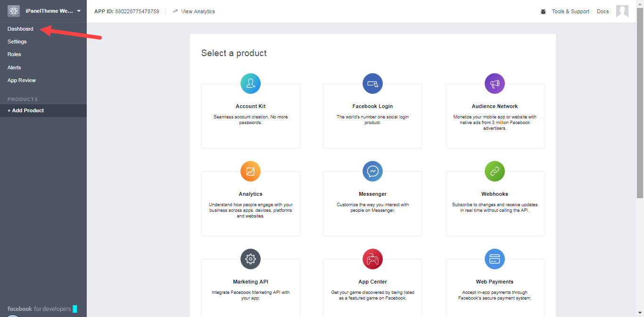Click the bug icon beside Tools & Support
Image resolution: width=644 pixels, height=317 pixels.
543,11
